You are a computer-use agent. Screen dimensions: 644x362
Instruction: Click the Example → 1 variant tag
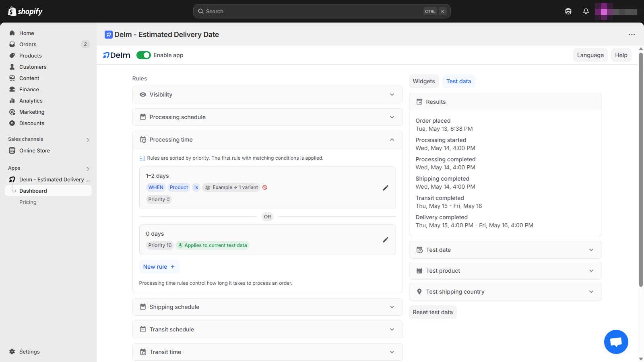[231, 187]
